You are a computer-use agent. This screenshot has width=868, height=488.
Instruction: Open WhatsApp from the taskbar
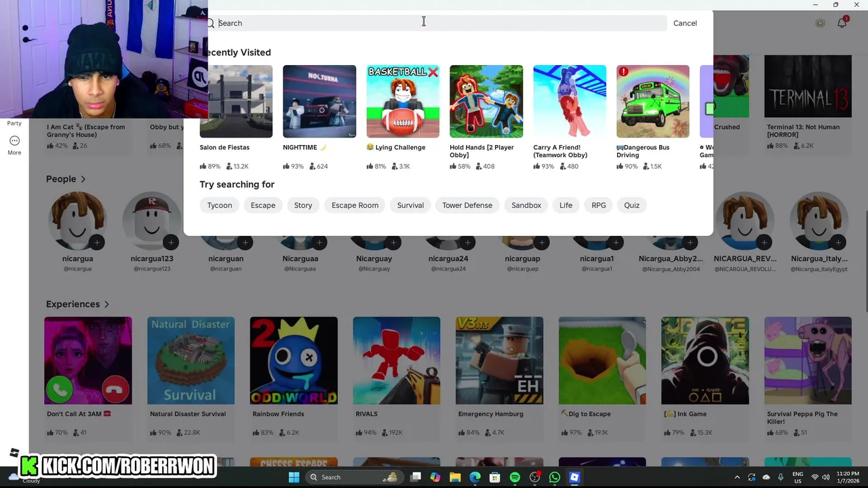(x=555, y=477)
